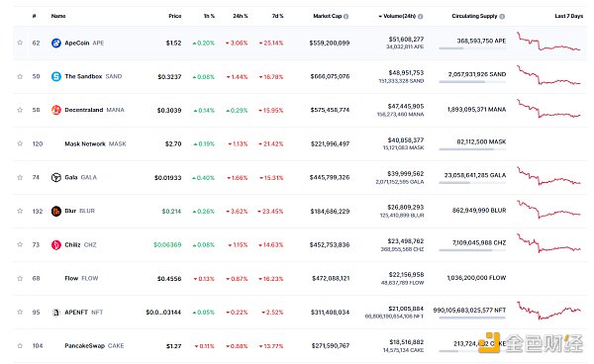Sort the table by Price header
Image resolution: width=594 pixels, height=364 pixels.
pyautogui.click(x=175, y=16)
